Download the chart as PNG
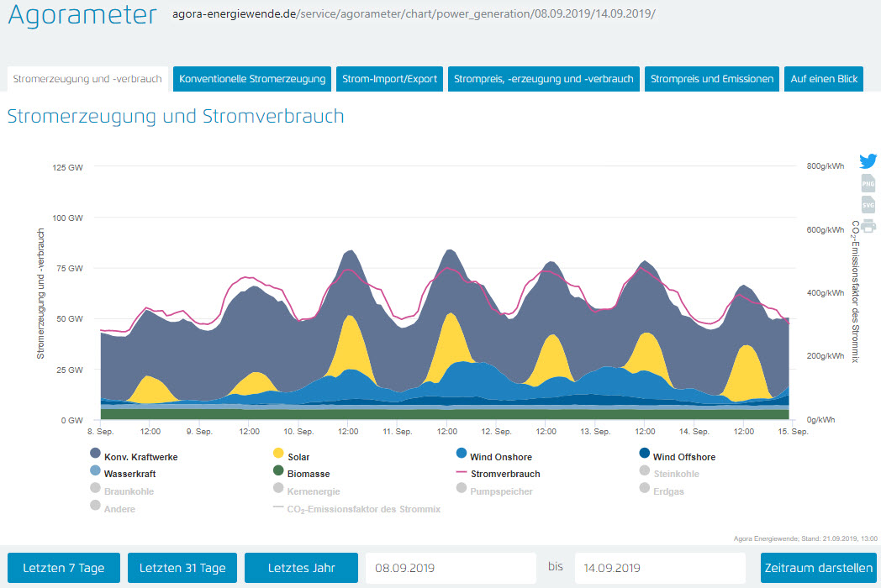This screenshot has width=881, height=588. click(x=868, y=183)
